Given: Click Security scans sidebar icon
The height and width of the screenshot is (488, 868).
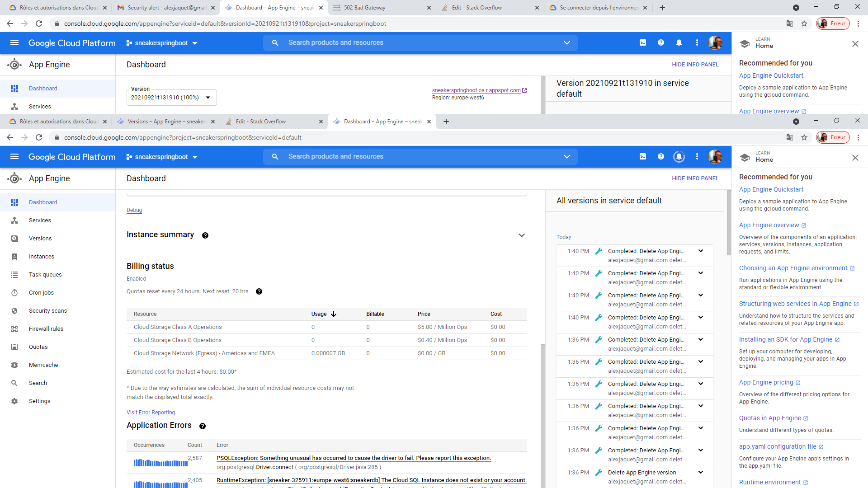Looking at the screenshot, I should pyautogui.click(x=14, y=310).
